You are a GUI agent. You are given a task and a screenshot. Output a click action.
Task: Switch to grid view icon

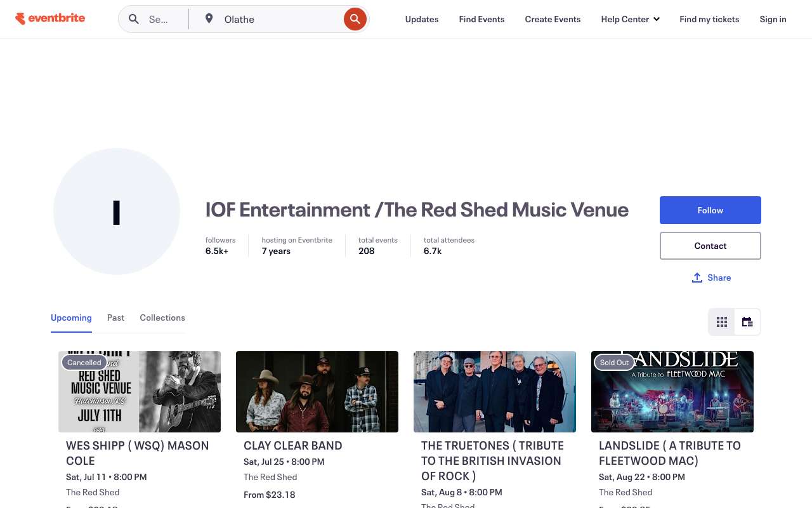[722, 322]
